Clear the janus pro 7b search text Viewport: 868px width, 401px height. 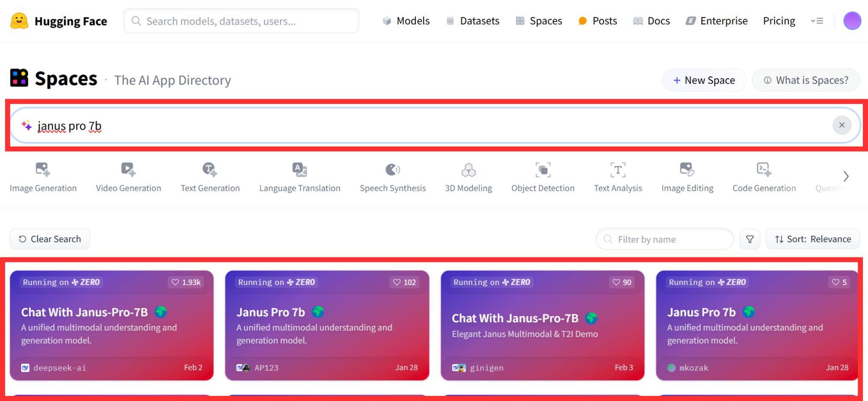pos(842,125)
